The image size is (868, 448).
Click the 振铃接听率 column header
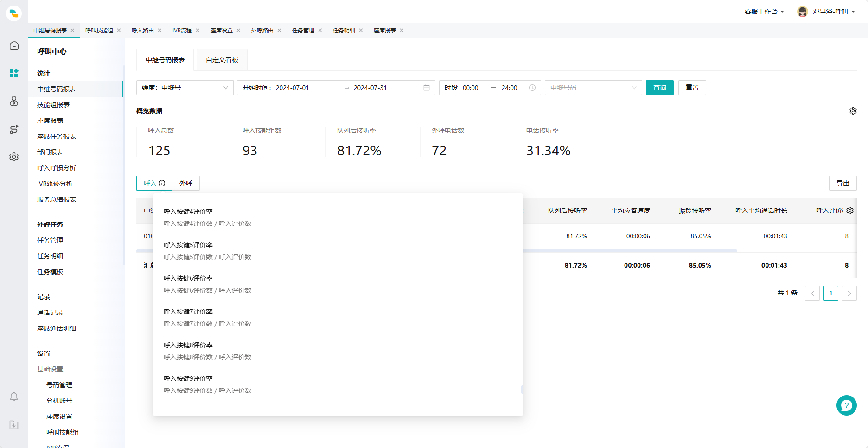[695, 211]
